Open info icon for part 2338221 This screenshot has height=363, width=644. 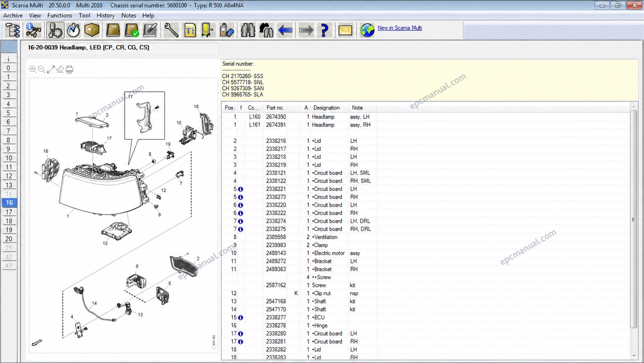pos(240,189)
